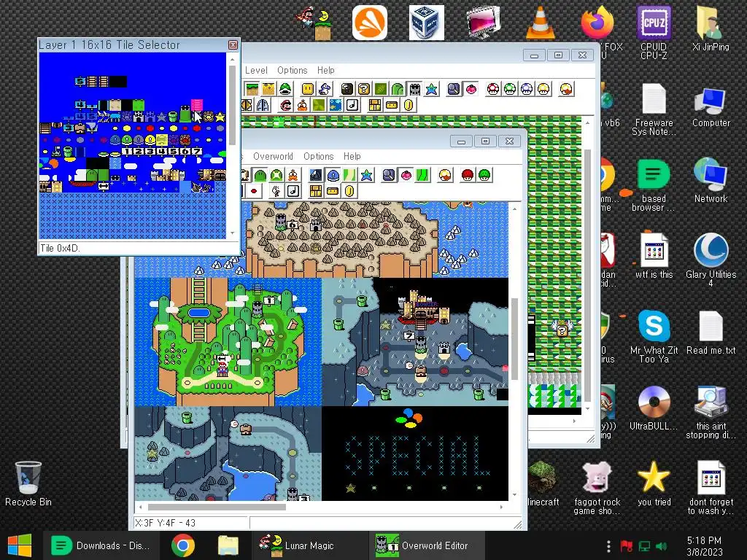
Task: Click the black question block icon in Lunar Magic
Action: coord(347,89)
